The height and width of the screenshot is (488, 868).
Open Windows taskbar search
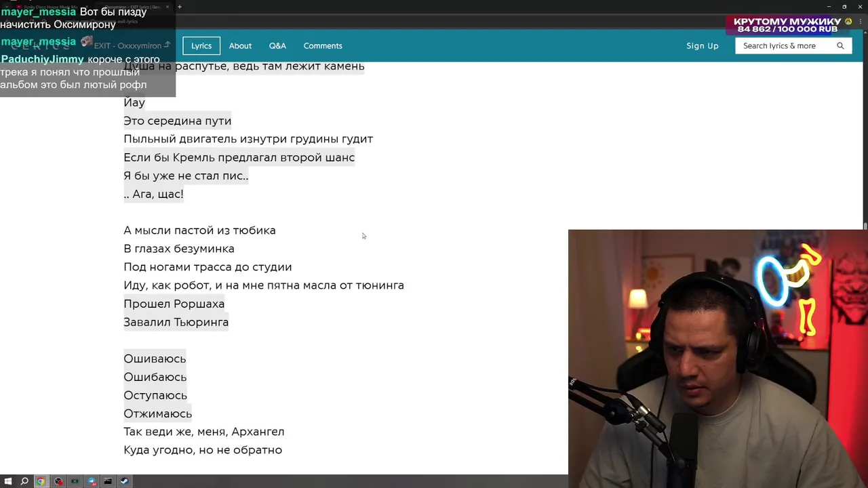pos(24,481)
